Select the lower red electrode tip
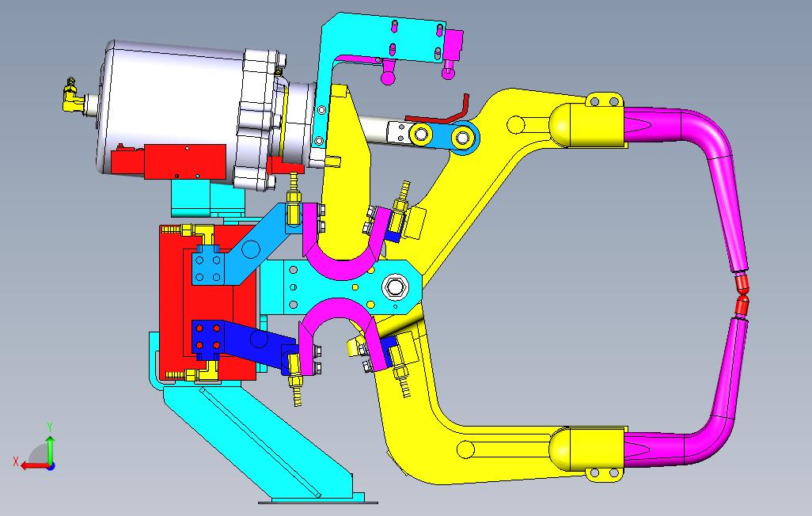The image size is (812, 516). point(742,305)
